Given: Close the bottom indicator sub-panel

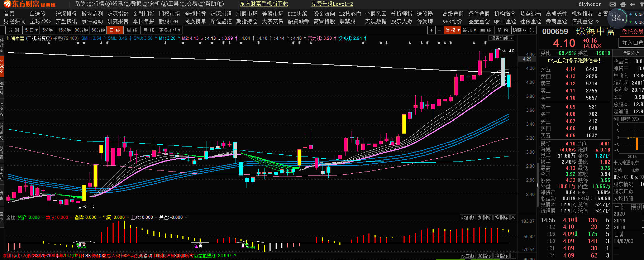Looking at the screenshot, I should pos(513,256).
